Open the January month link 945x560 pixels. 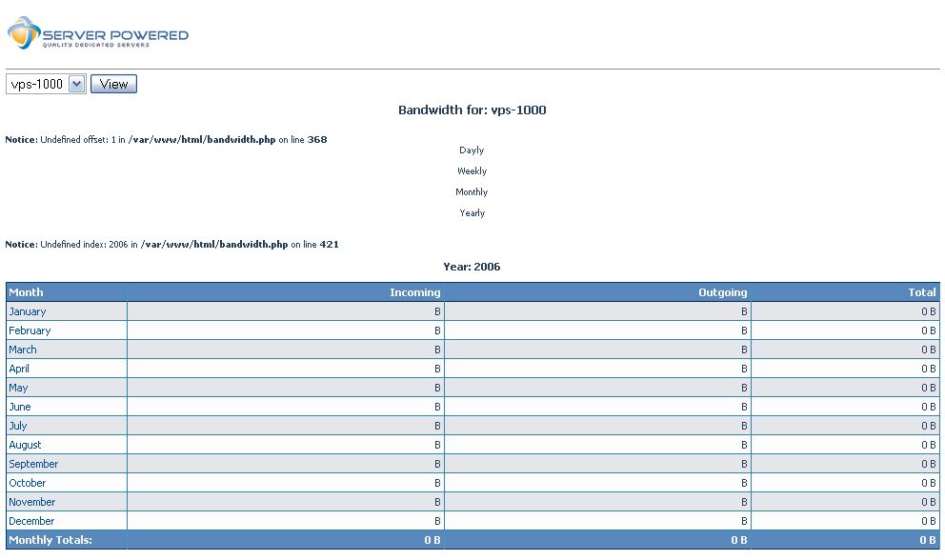[x=28, y=311]
